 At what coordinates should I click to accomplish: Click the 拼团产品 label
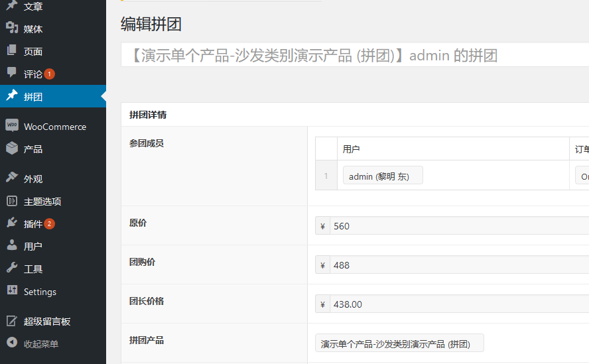coord(147,340)
